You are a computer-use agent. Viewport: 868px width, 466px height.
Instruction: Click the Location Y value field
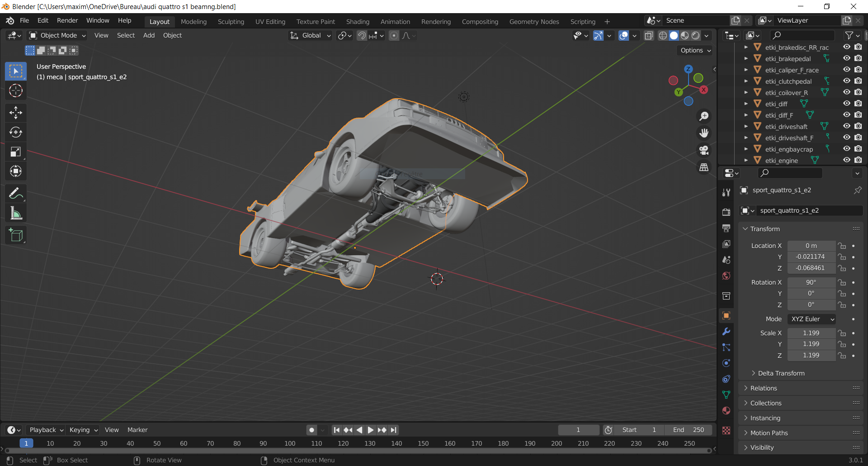(811, 257)
